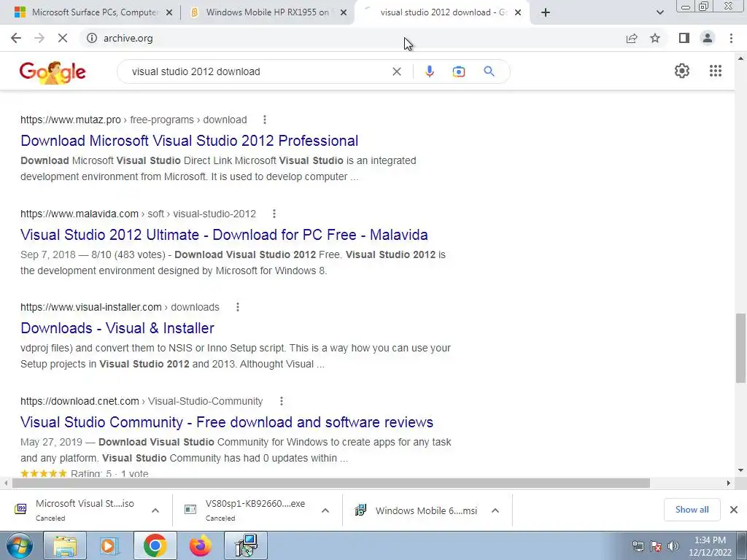Click Show all downloads button
Image resolution: width=747 pixels, height=560 pixels.
pyautogui.click(x=692, y=510)
